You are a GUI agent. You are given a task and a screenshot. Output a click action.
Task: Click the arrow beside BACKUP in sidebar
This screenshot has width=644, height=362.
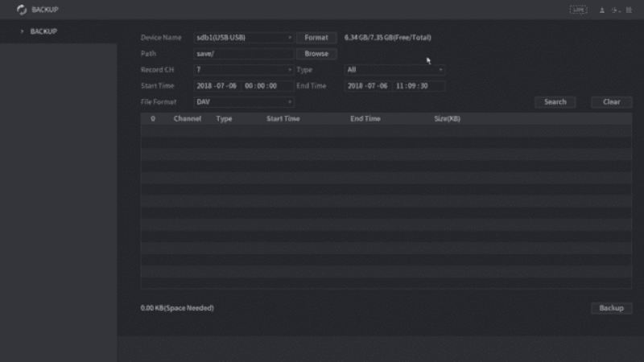coord(23,31)
